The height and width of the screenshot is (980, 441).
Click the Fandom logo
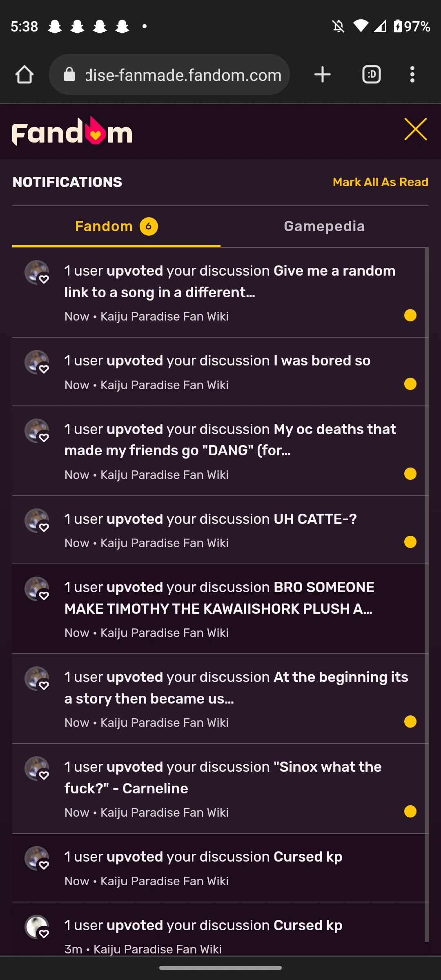(x=72, y=131)
